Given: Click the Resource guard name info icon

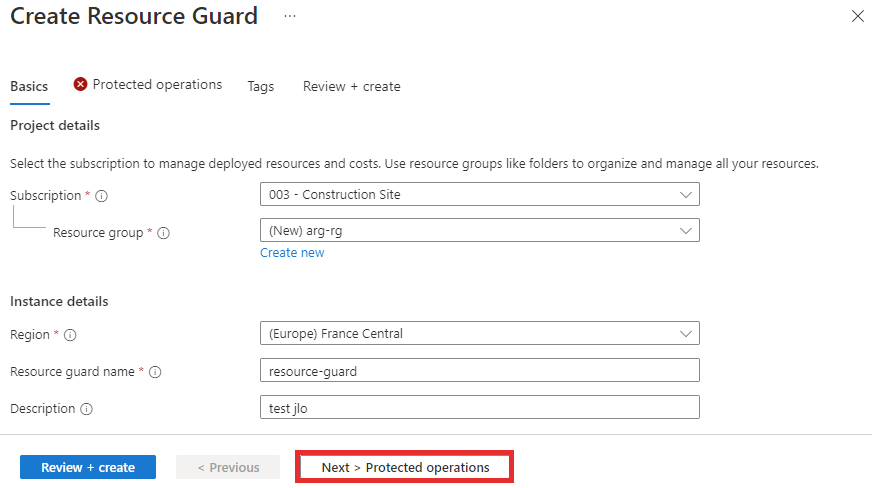Looking at the screenshot, I should (155, 372).
